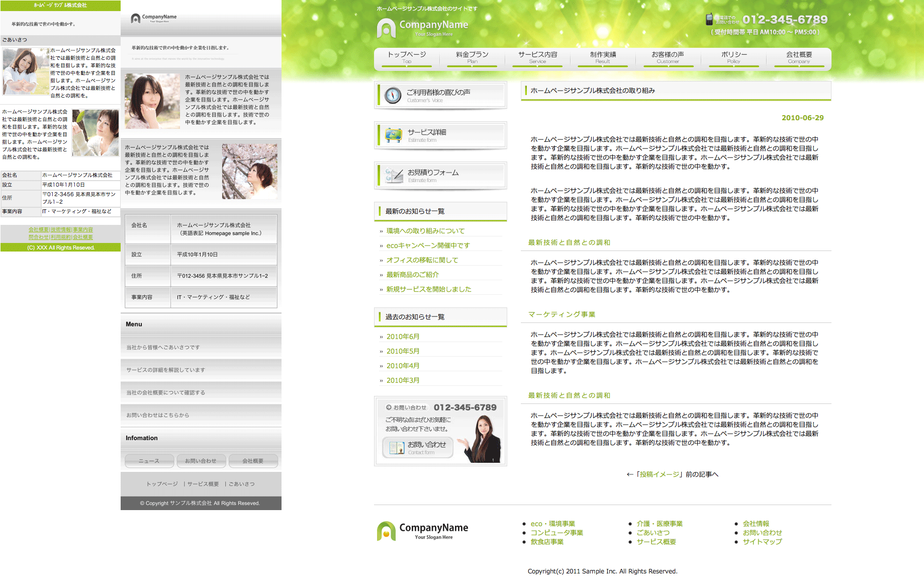924x577 pixels.
Task: Go to the サービス内容 menu item
Action: 537,57
